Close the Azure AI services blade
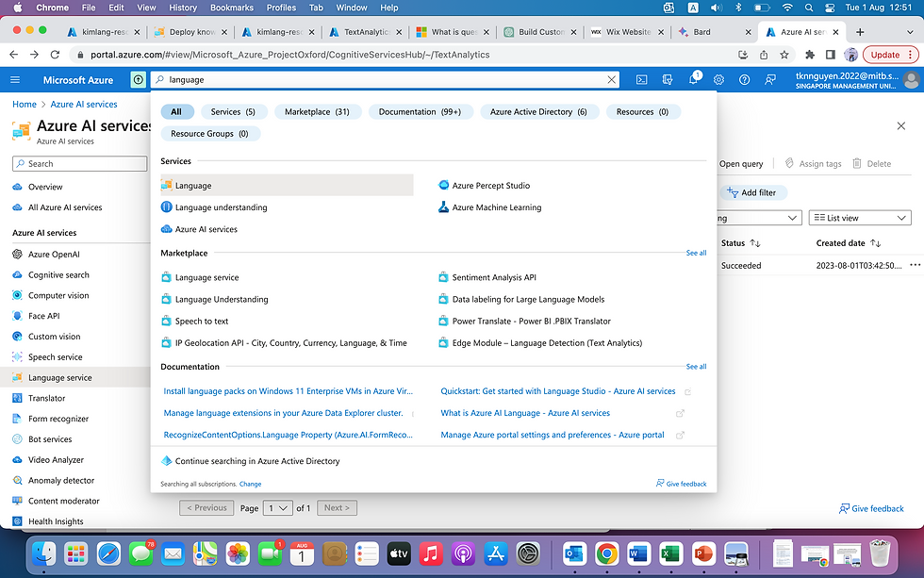 tap(901, 126)
